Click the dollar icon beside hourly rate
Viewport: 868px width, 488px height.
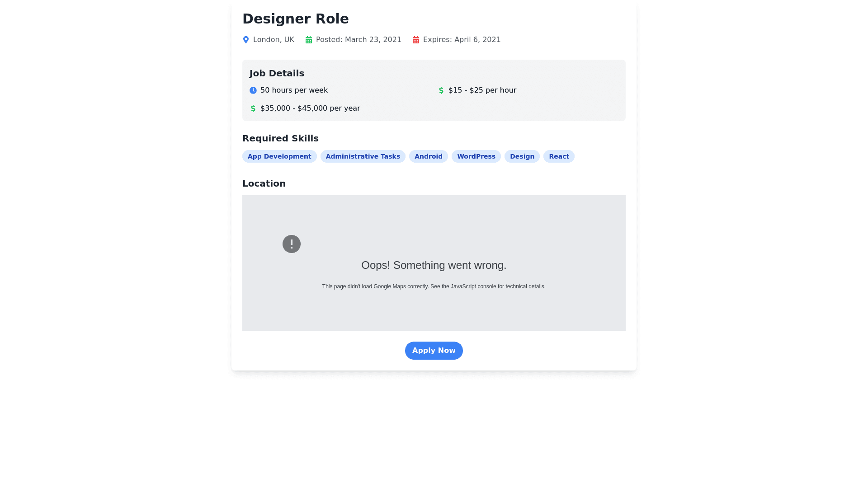pos(441,90)
